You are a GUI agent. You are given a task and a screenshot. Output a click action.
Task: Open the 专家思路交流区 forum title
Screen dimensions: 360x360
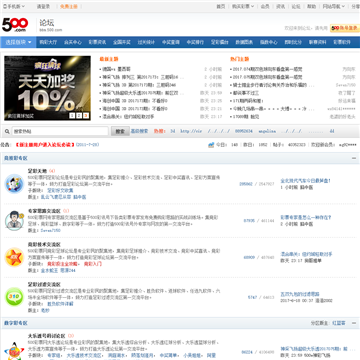pyautogui.click(x=44, y=211)
